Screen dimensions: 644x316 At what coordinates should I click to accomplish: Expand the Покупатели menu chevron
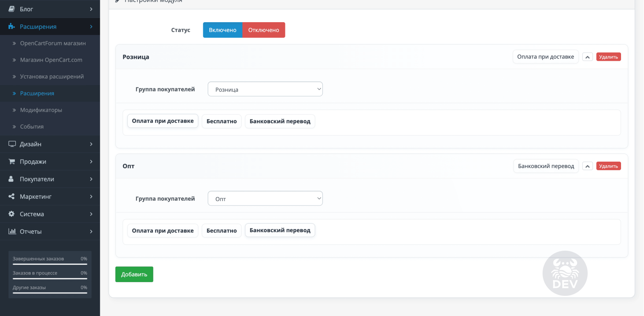point(91,179)
